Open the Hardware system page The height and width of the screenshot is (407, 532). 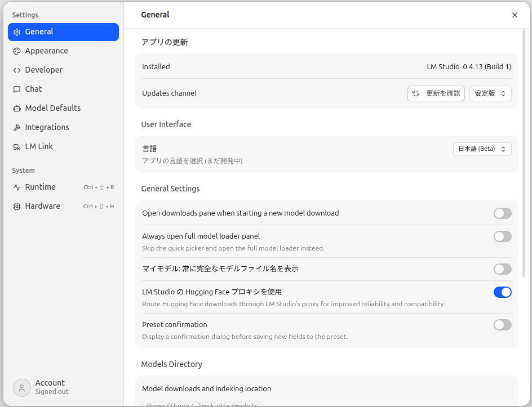63,206
